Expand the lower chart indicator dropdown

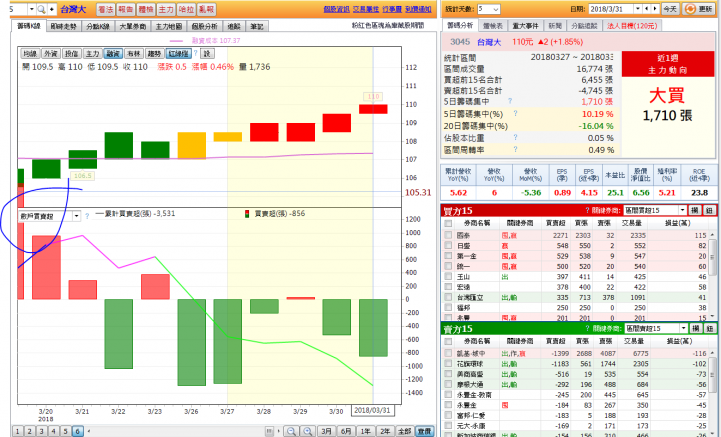click(76, 216)
